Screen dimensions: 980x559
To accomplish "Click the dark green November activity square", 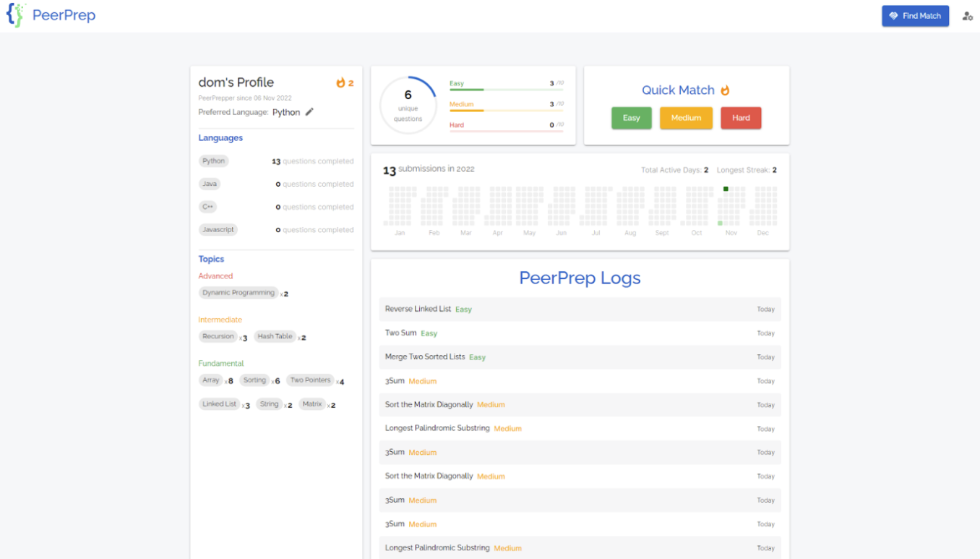I will [726, 189].
